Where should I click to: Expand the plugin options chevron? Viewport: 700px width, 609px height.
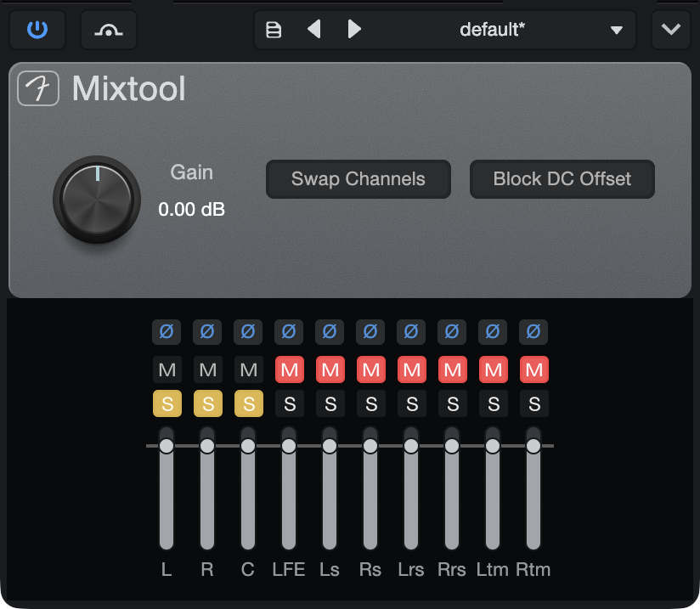(x=671, y=30)
